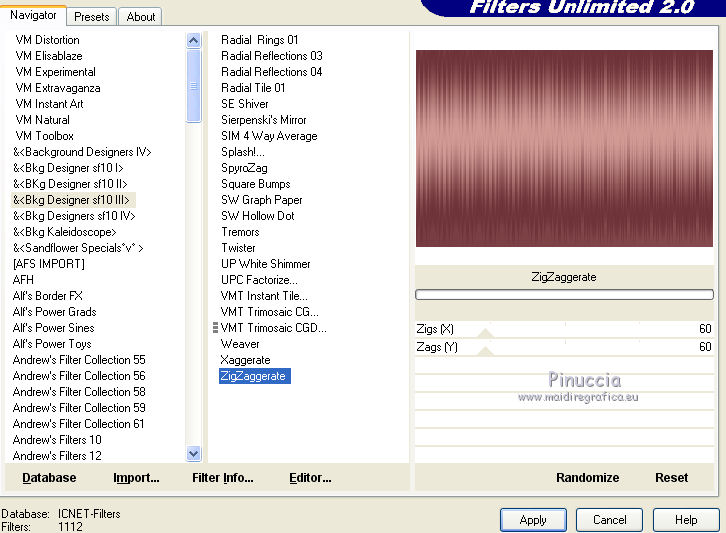Open Filter Info...

tap(223, 477)
